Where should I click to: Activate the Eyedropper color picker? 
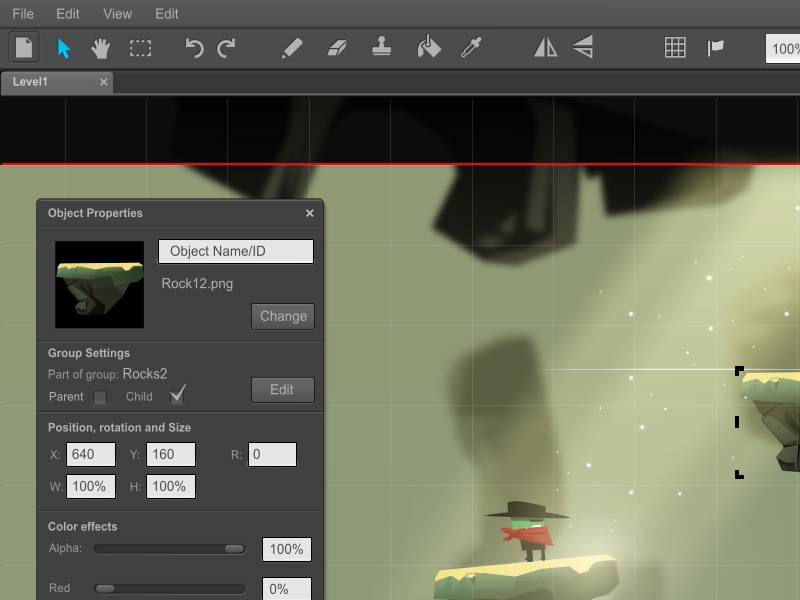click(470, 47)
